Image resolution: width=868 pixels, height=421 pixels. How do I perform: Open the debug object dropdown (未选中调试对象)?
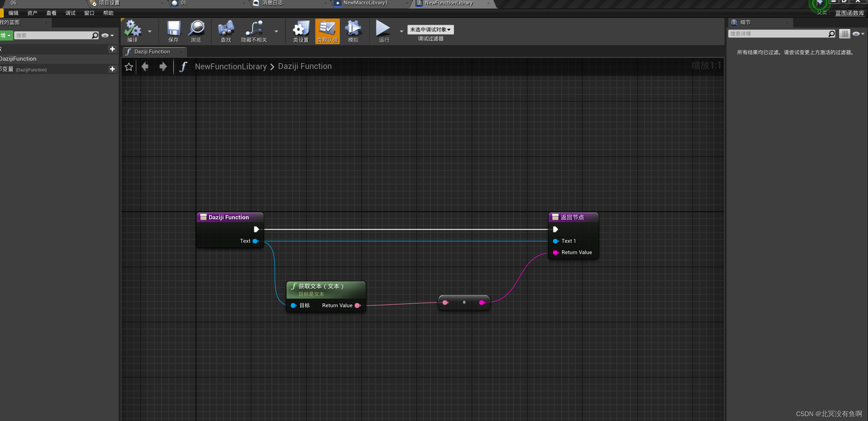[430, 30]
